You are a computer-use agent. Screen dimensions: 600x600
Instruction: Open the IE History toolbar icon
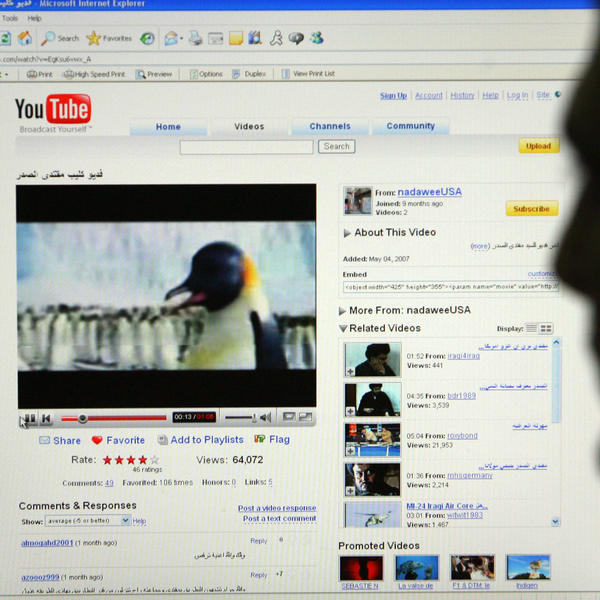pos(147,38)
